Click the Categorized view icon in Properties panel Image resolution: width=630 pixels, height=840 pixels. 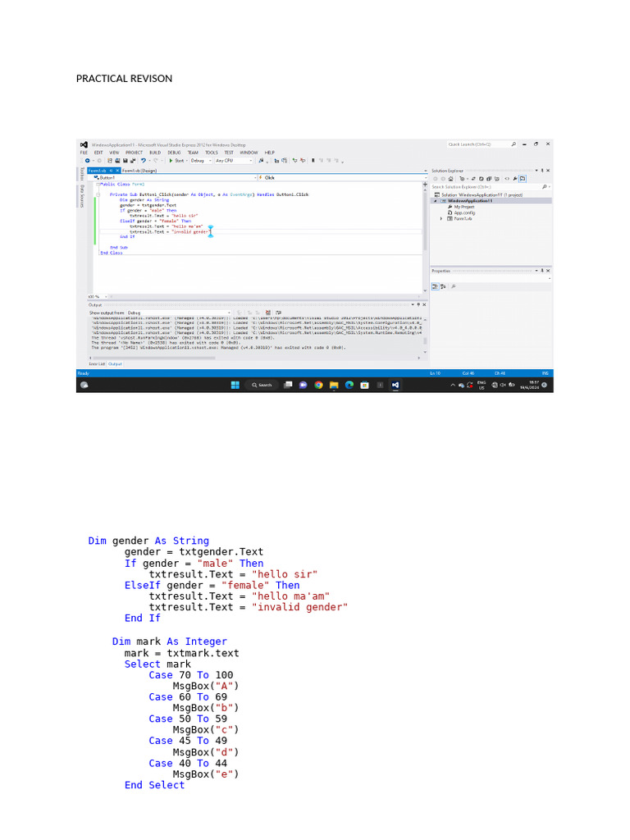[x=436, y=286]
